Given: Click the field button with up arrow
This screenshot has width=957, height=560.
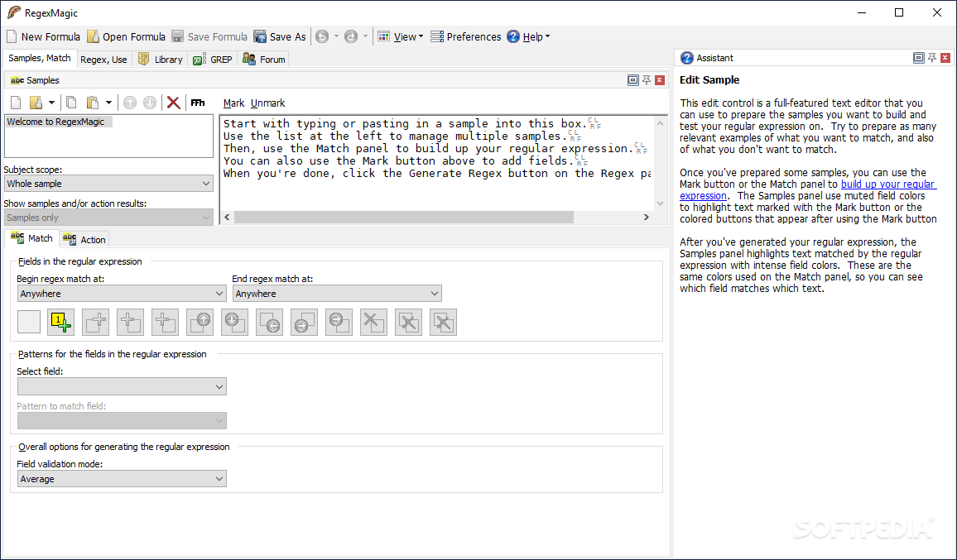Looking at the screenshot, I should (200, 322).
